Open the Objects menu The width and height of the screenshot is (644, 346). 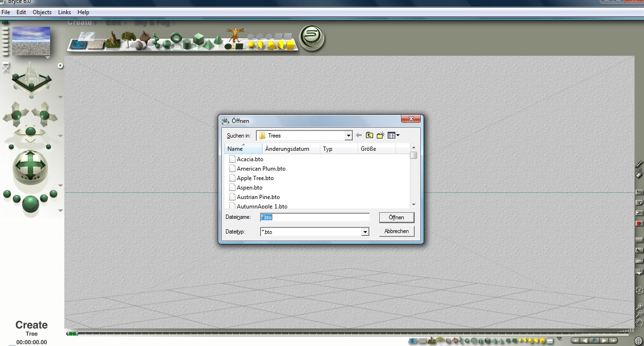click(42, 12)
